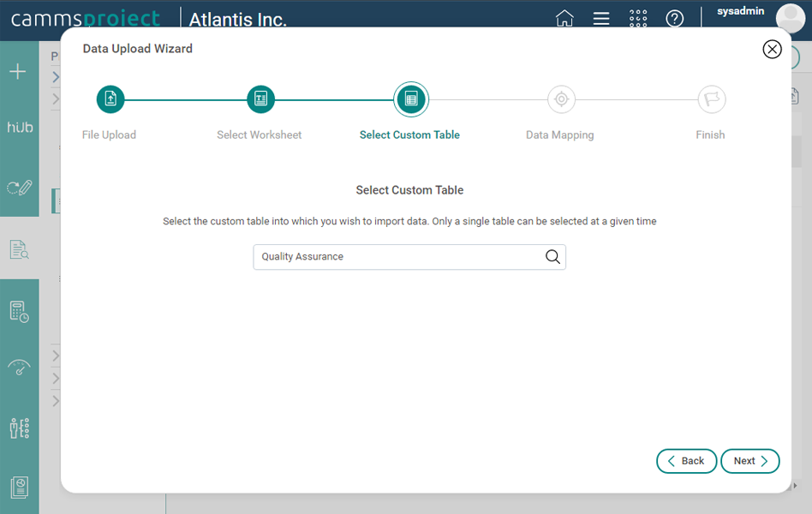Click the Select Custom Table step label
The image size is (812, 514).
[x=409, y=134]
